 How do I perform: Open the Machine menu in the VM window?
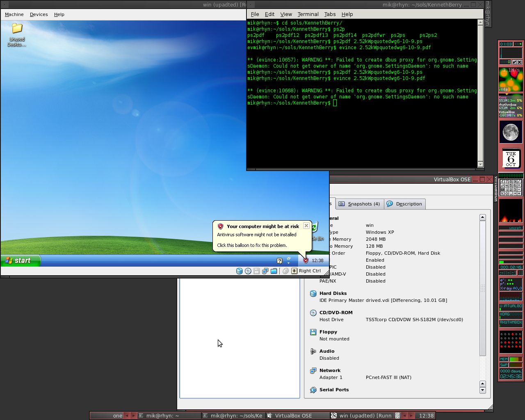(14, 14)
